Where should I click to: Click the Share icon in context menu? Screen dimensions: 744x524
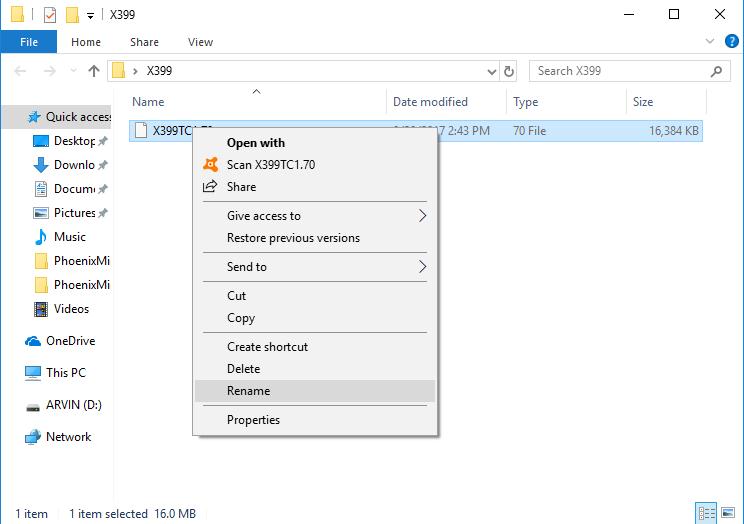pyautogui.click(x=210, y=187)
